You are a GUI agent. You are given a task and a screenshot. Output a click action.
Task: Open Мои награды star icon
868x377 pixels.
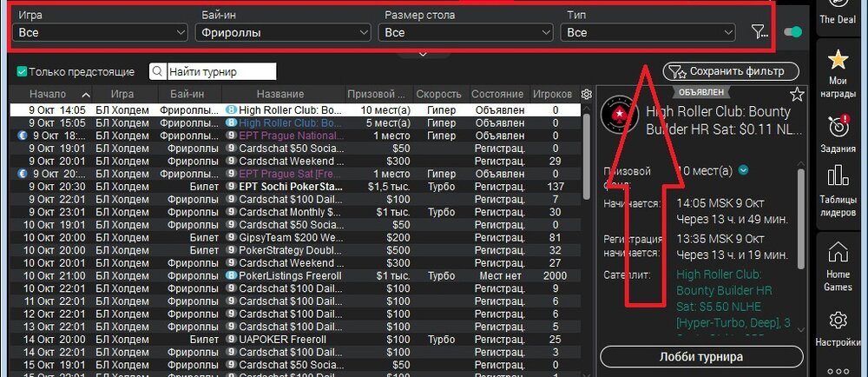(x=838, y=60)
